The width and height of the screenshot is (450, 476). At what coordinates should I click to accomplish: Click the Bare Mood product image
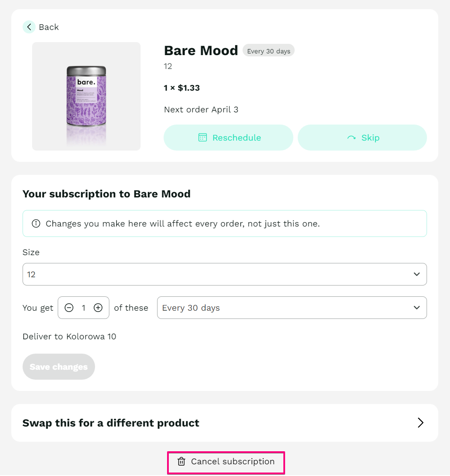click(x=86, y=96)
